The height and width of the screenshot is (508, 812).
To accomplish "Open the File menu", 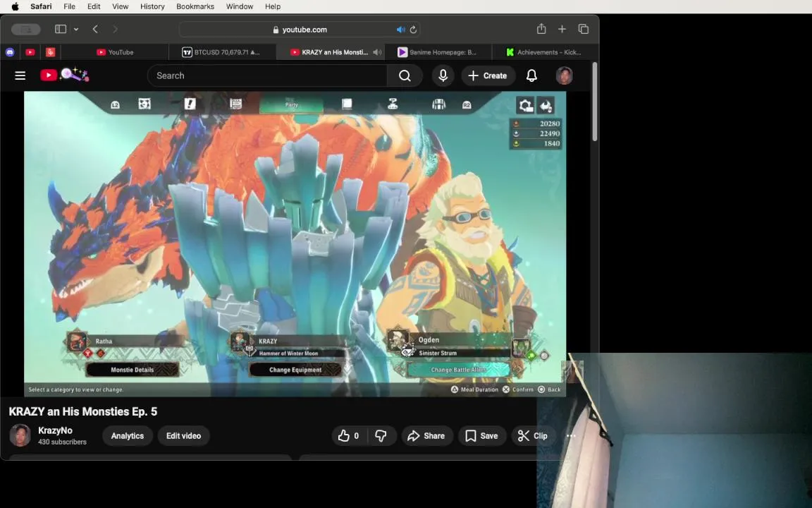I will (69, 7).
